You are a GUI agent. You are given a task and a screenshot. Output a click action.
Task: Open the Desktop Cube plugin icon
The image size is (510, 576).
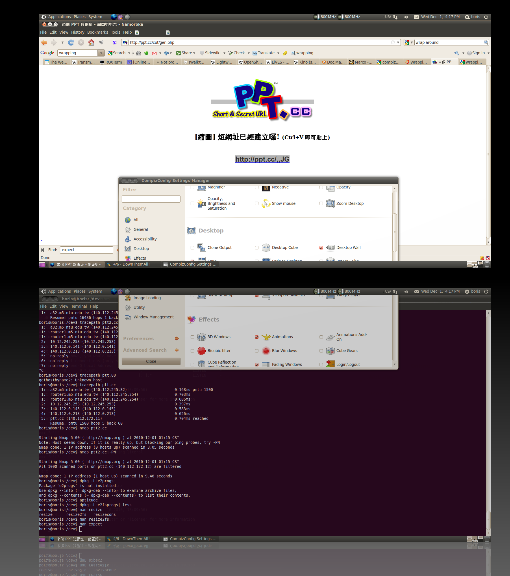(x=266, y=248)
